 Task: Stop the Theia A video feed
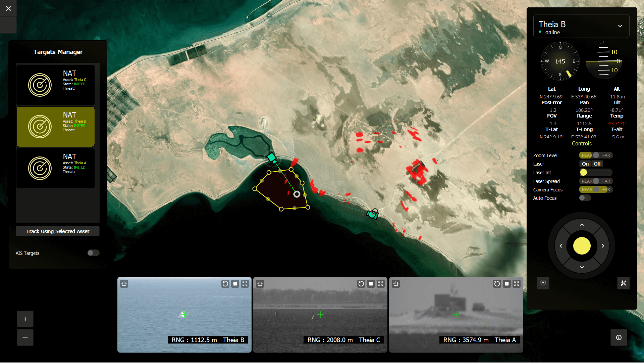(507, 284)
